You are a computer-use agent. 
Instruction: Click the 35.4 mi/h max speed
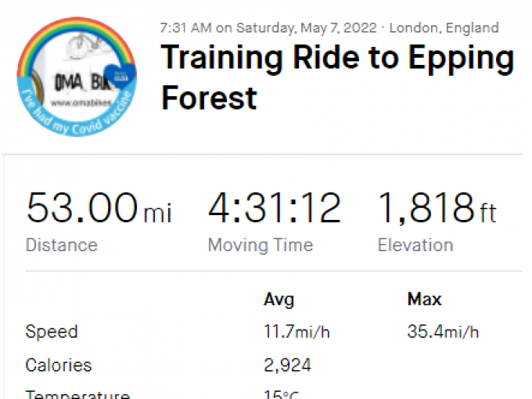[x=443, y=332]
